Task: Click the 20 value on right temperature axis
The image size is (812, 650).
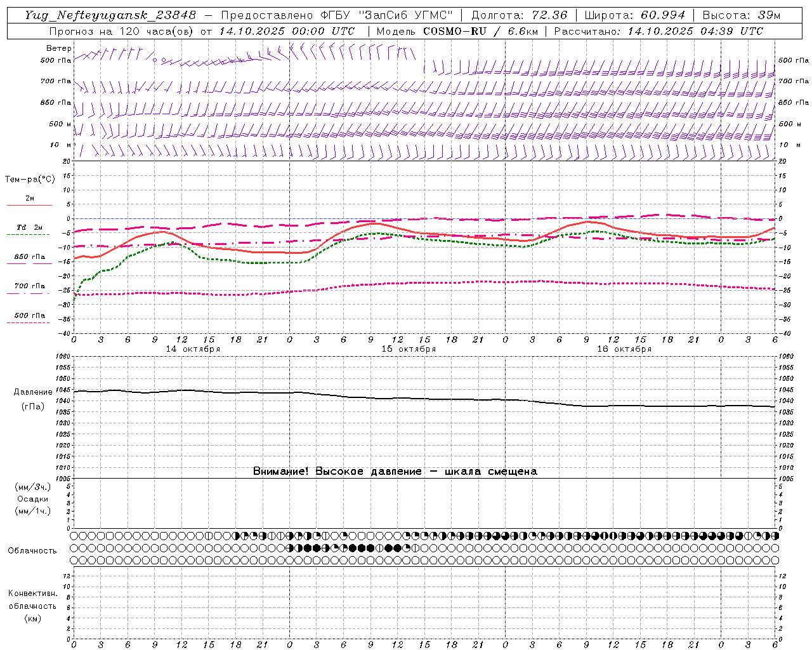Action: coord(783,161)
